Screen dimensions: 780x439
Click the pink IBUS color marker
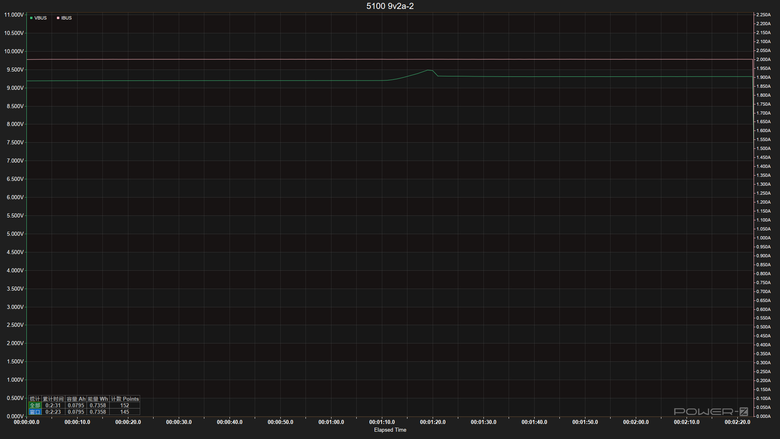pos(58,18)
